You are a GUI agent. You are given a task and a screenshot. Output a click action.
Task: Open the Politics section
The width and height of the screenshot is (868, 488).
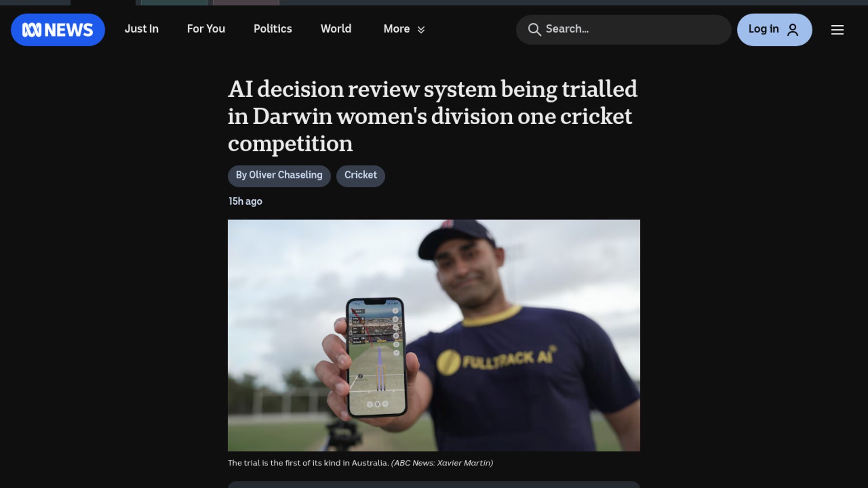coord(273,29)
